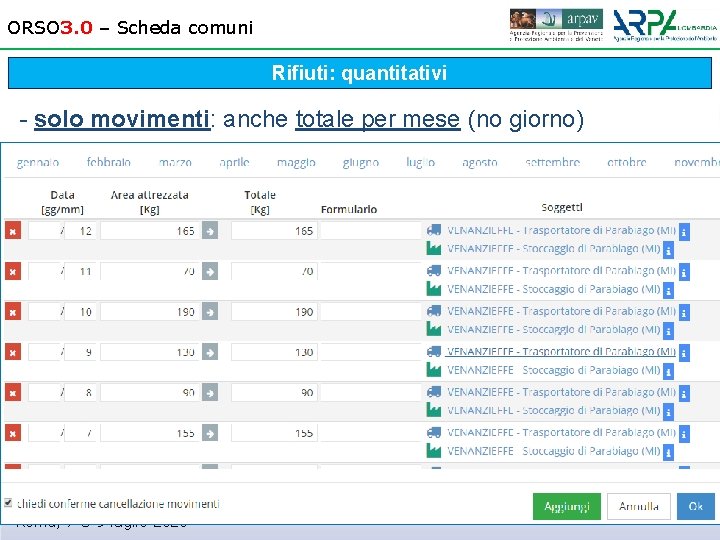Edit Formulario field in day 12 row
The height and width of the screenshot is (540, 720).
371,231
